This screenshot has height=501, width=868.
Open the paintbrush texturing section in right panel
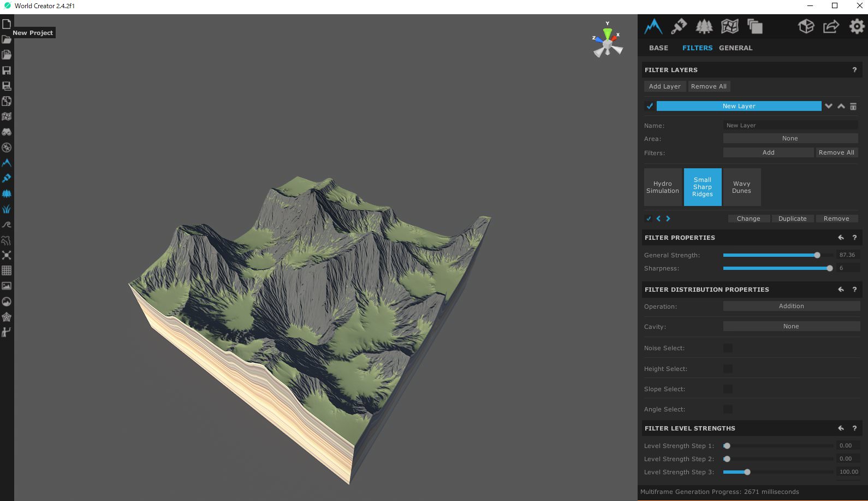(x=679, y=26)
